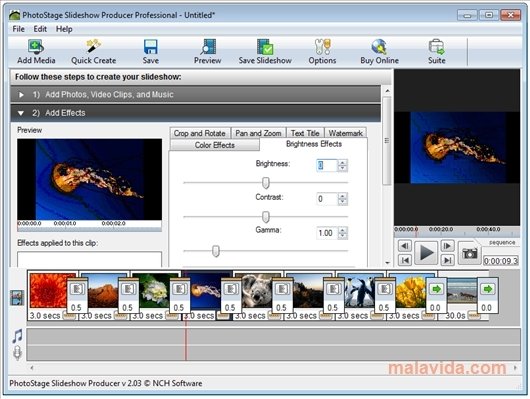
Task: Switch to Color Effects tab
Action: click(215, 145)
